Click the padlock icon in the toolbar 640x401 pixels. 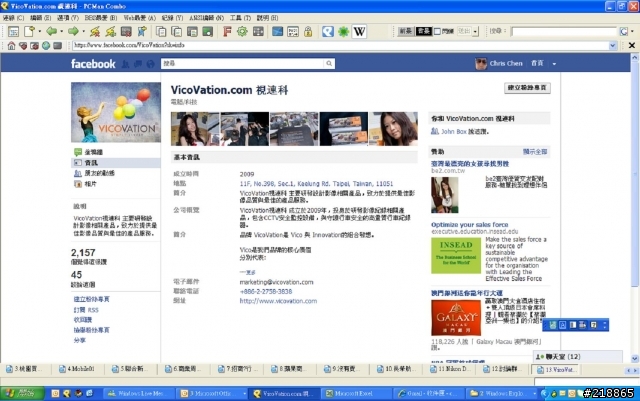308,31
